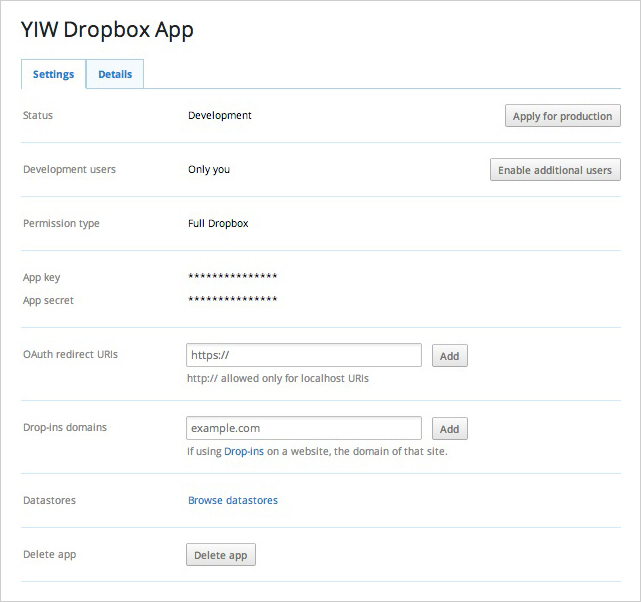Select the Full Dropbox permission value

(x=218, y=224)
